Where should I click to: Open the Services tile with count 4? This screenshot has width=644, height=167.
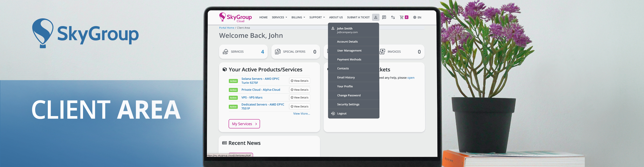243,52
